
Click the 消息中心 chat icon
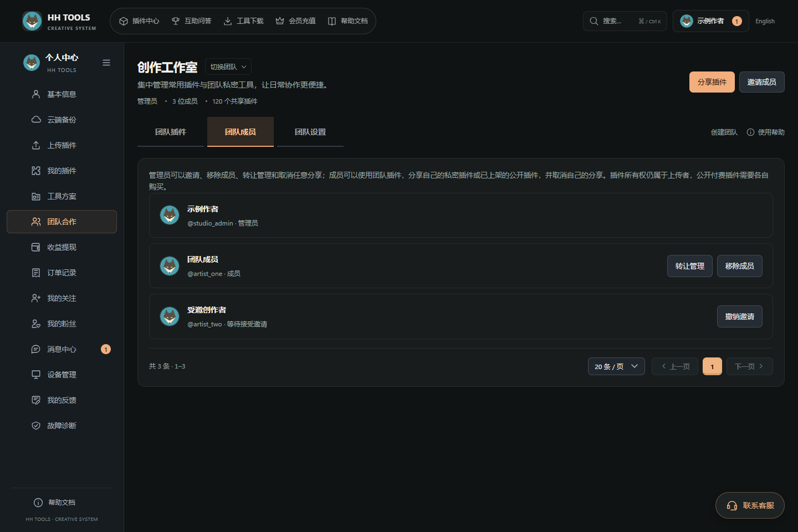pos(36,349)
